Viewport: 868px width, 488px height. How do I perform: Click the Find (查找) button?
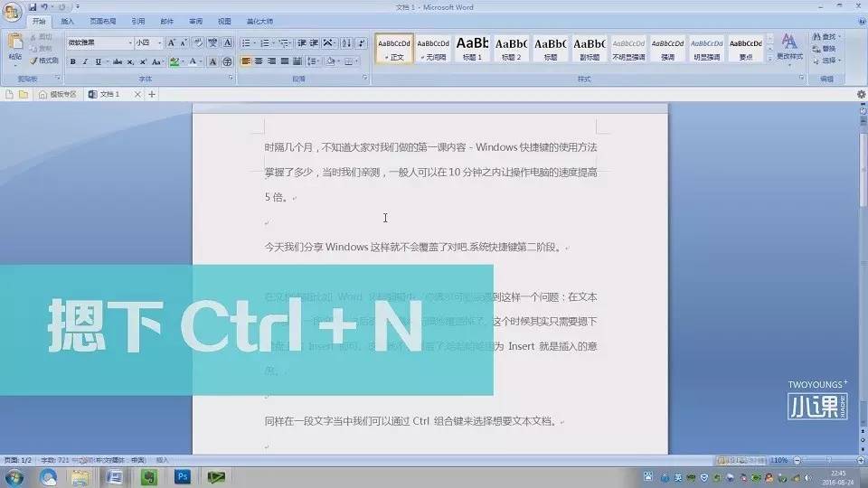tap(826, 36)
